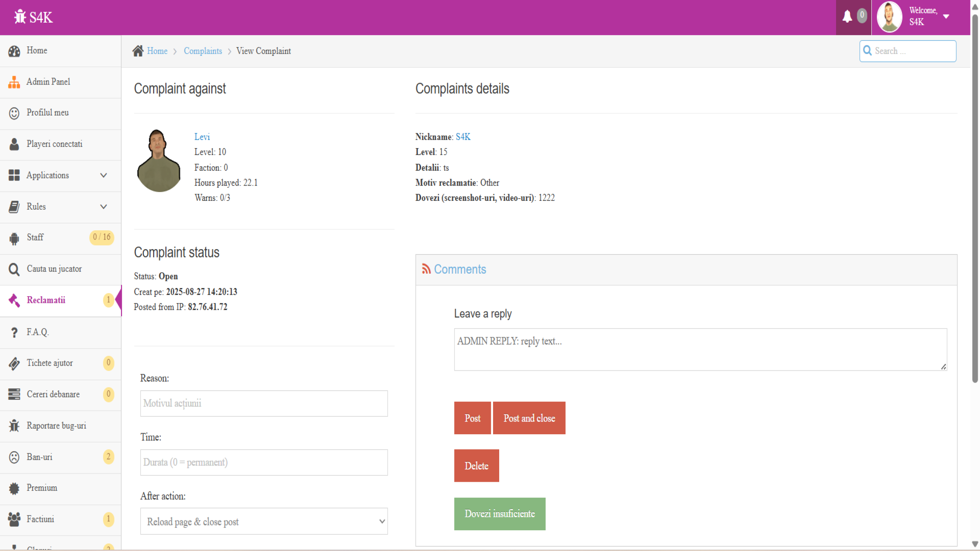Open Playeri conectati menu item
The width and height of the screenshot is (980, 551).
[54, 144]
